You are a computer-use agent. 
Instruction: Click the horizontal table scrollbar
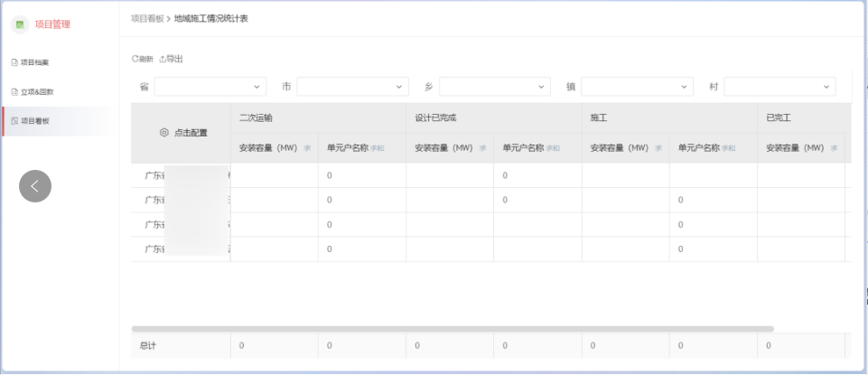pos(452,328)
